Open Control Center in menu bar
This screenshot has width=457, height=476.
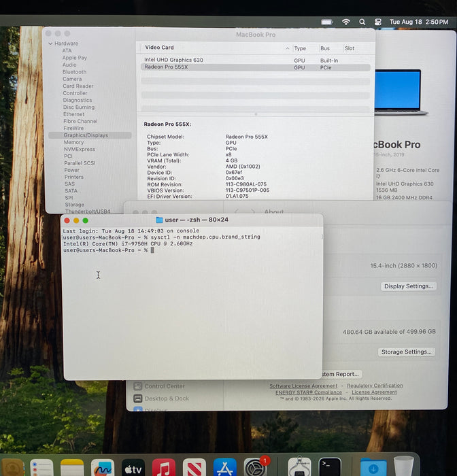pos(377,22)
